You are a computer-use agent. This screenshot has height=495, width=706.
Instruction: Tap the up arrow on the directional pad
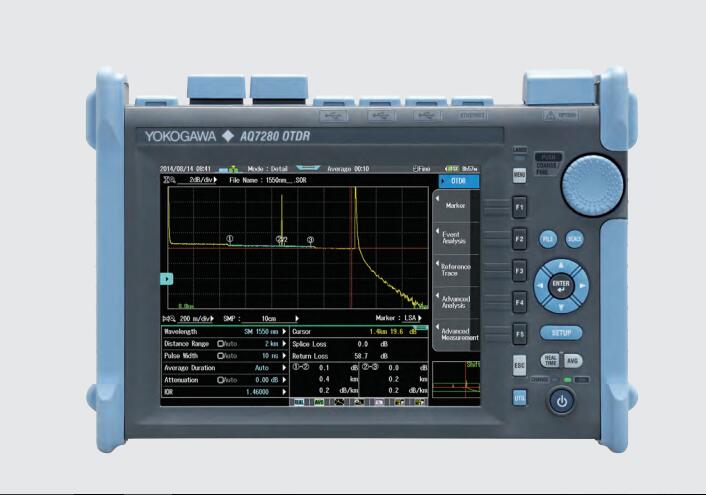[x=561, y=266]
